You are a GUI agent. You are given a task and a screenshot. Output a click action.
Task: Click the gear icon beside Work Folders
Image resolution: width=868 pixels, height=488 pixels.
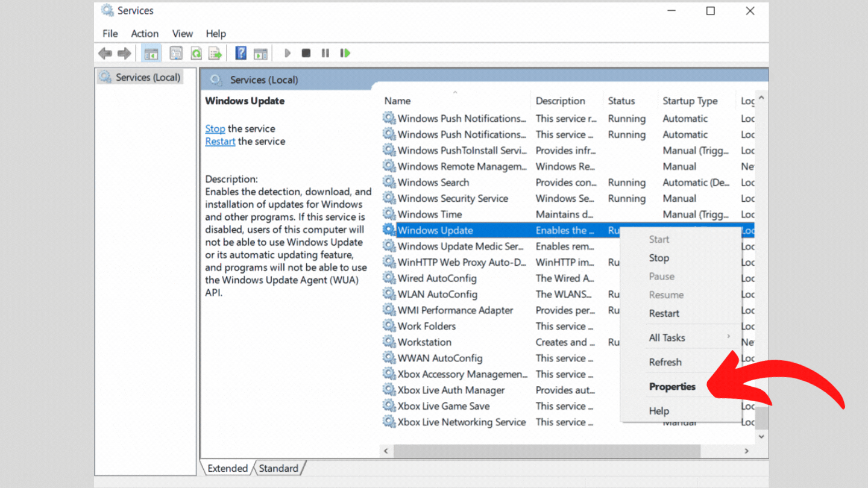pos(389,326)
